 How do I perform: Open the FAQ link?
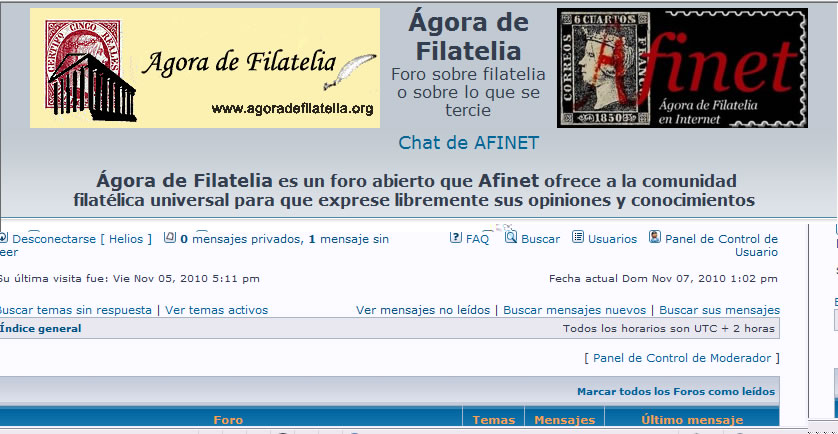(x=477, y=239)
